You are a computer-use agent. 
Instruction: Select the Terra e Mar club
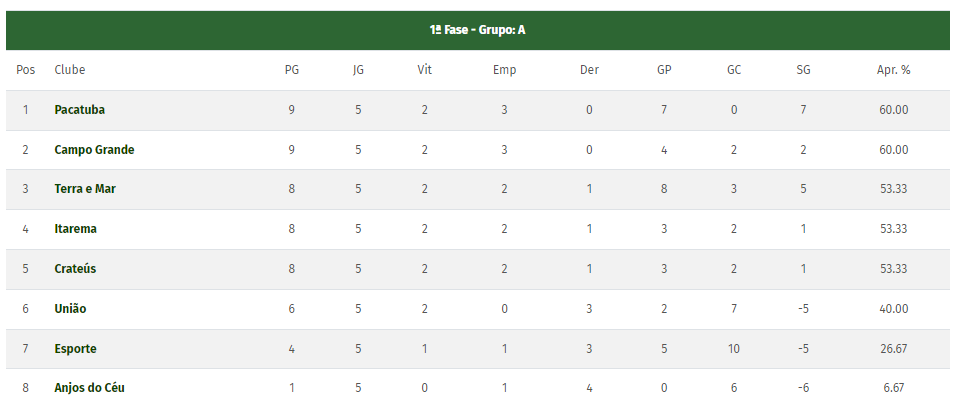click(85, 189)
